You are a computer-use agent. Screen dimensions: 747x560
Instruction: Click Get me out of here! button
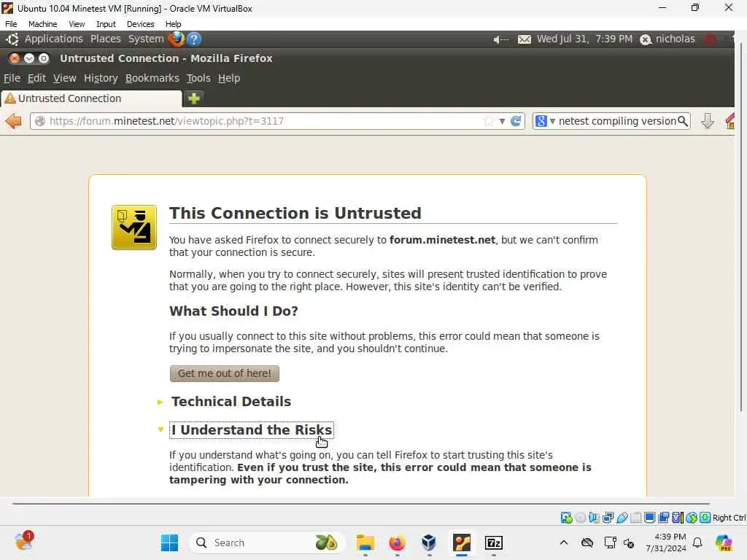[225, 373]
